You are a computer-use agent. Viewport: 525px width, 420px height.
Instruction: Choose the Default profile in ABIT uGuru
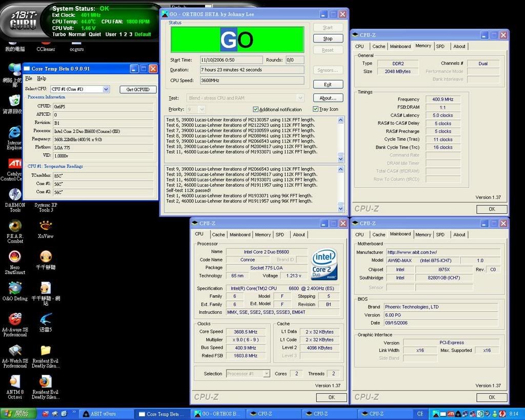[x=143, y=34]
